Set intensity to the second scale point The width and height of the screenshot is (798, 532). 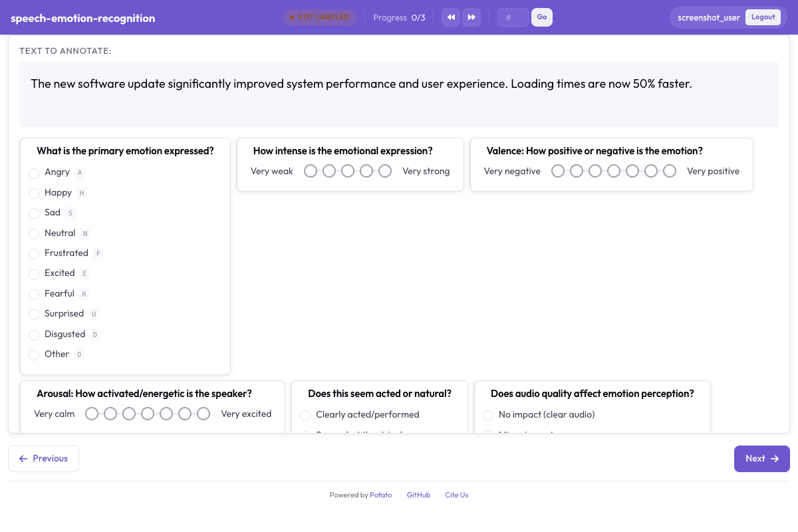(329, 171)
